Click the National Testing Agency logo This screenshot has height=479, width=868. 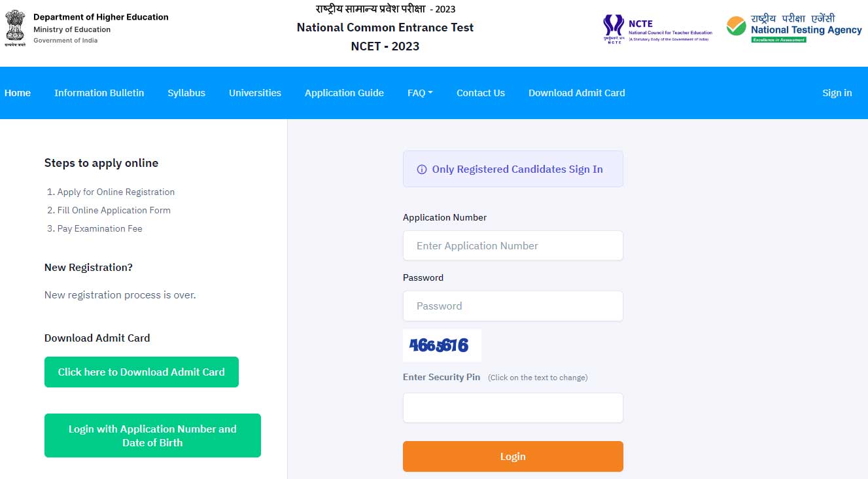pos(794,29)
